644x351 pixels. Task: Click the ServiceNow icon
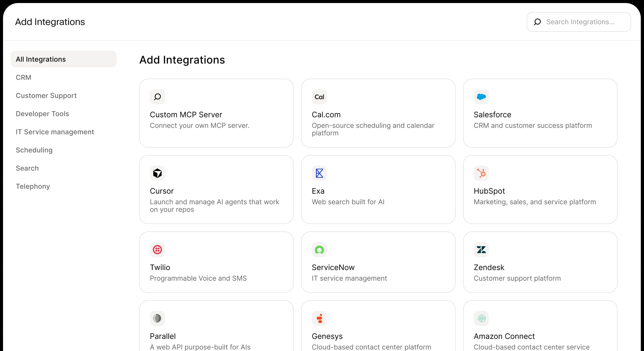319,250
